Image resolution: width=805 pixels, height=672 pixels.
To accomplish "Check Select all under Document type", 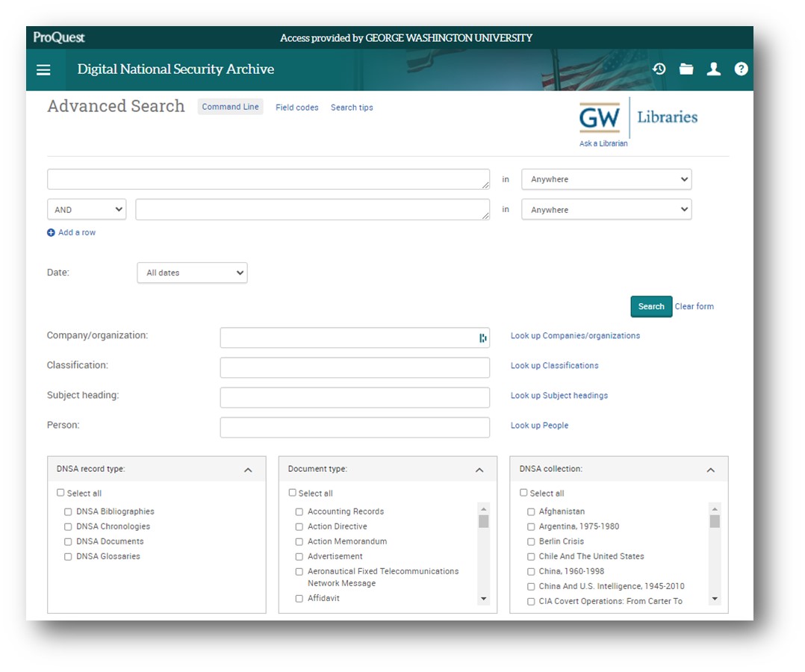I will [292, 493].
